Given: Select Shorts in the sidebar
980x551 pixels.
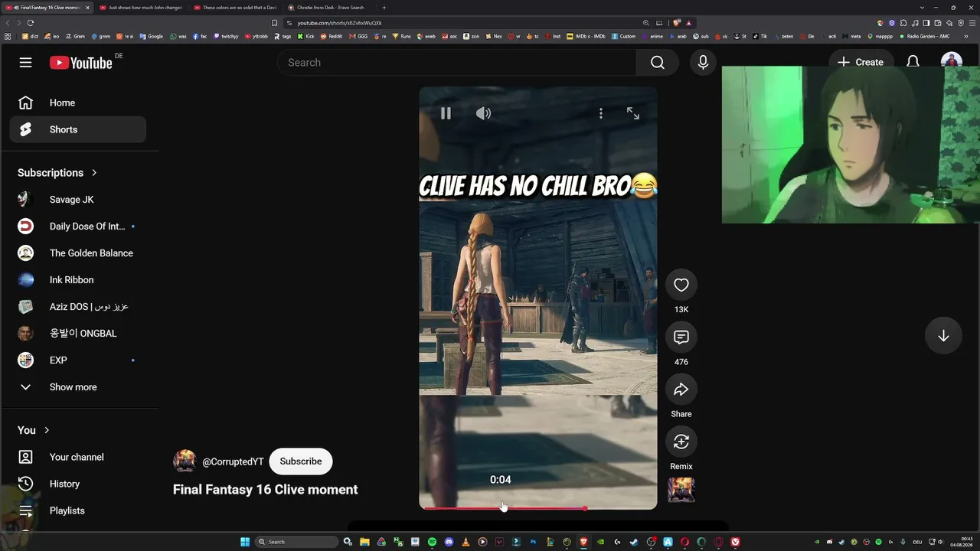Looking at the screenshot, I should click(77, 129).
